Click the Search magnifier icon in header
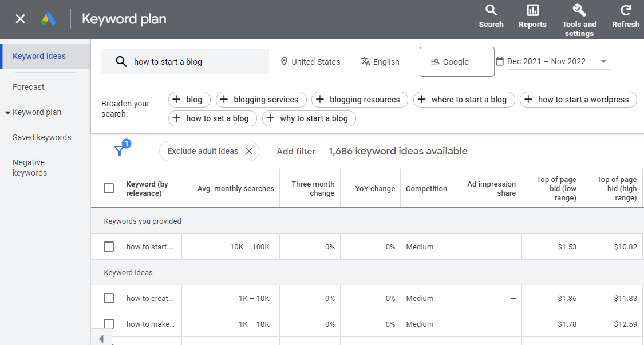 click(491, 10)
